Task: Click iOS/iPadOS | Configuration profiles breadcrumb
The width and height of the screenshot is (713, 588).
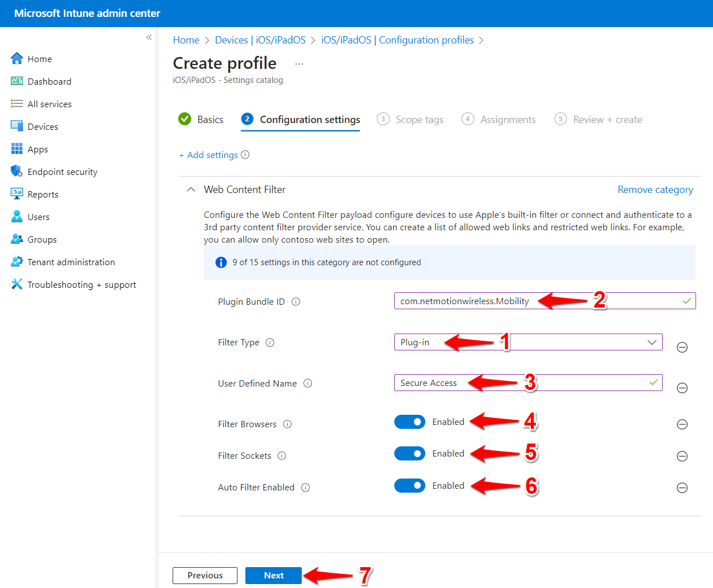Action: point(398,40)
